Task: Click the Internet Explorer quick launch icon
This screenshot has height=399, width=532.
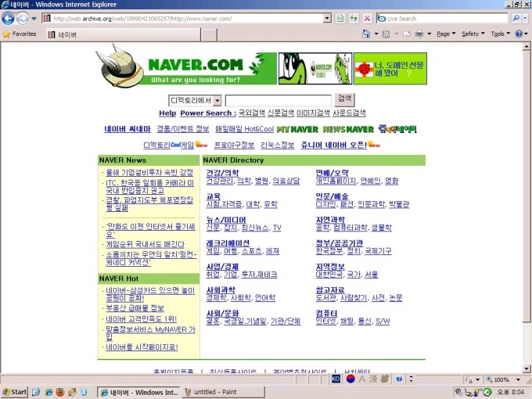Action: pos(49,392)
